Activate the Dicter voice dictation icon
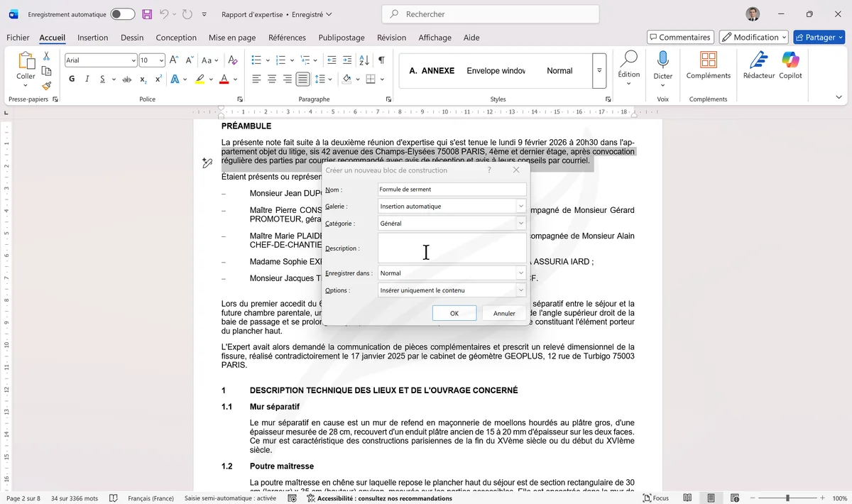852x504 pixels. pos(662,67)
